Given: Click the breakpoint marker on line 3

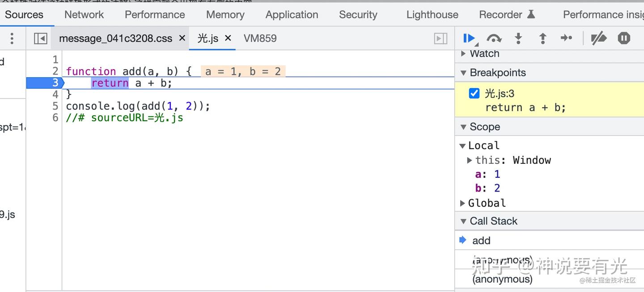Looking at the screenshot, I should click(55, 83).
